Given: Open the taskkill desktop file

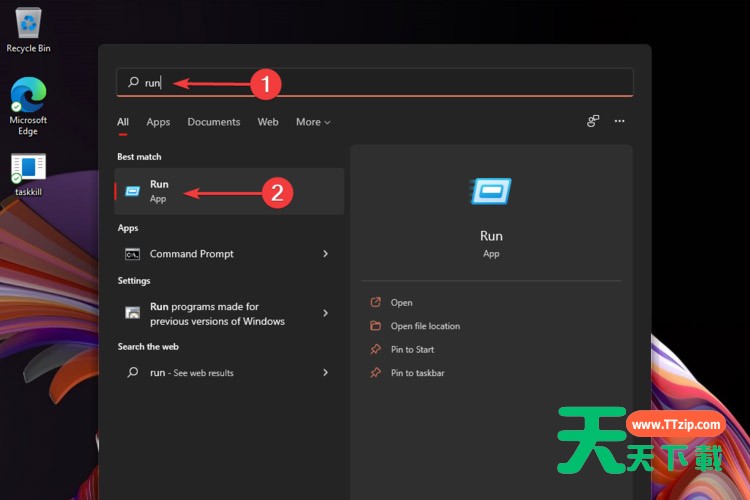Looking at the screenshot, I should 28,169.
